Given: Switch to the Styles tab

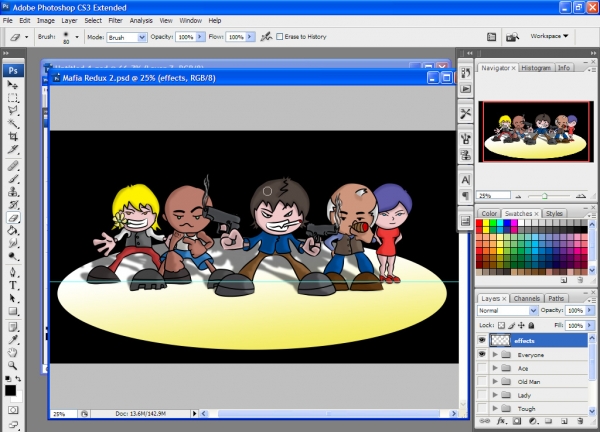Looking at the screenshot, I should click(x=554, y=214).
